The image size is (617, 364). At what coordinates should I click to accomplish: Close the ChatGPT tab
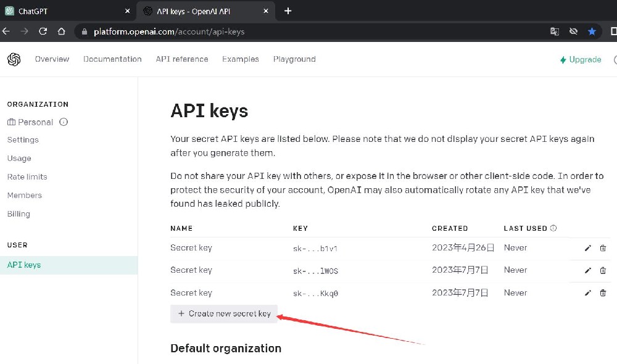pyautogui.click(x=127, y=11)
